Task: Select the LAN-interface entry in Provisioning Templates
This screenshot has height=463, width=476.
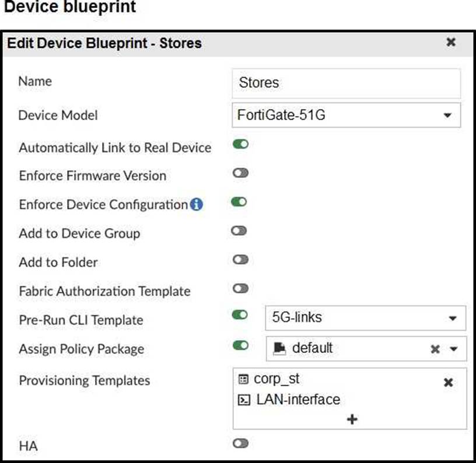Action: [297, 399]
